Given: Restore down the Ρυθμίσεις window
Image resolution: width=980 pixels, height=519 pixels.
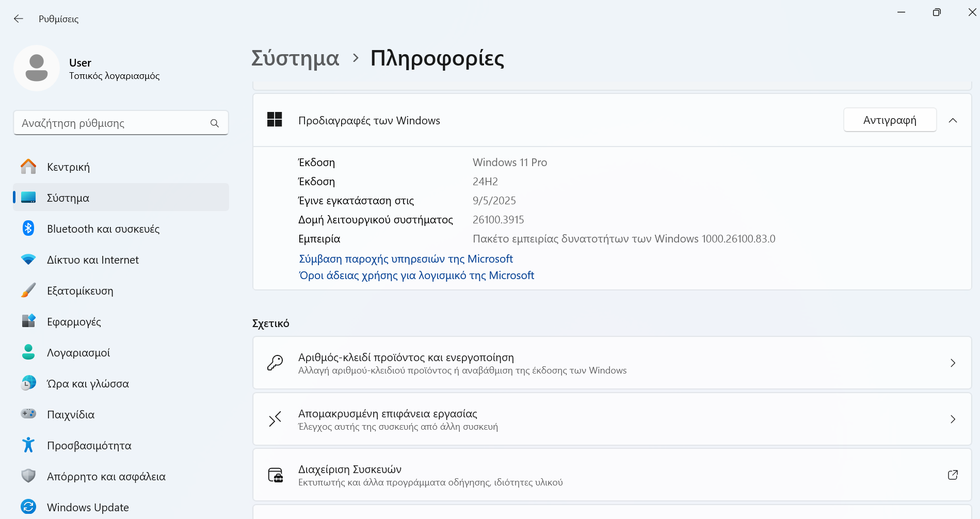Looking at the screenshot, I should [937, 12].
